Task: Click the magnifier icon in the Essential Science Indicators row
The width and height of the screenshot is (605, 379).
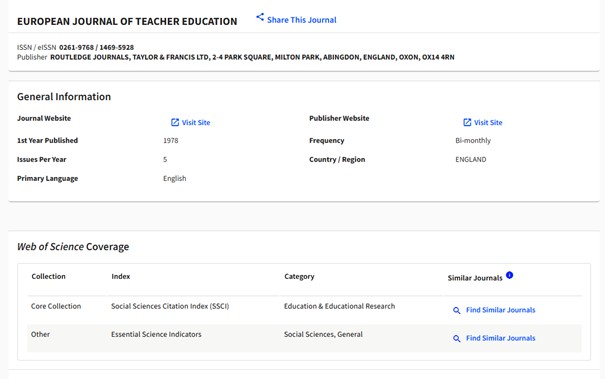Action: [x=456, y=338]
